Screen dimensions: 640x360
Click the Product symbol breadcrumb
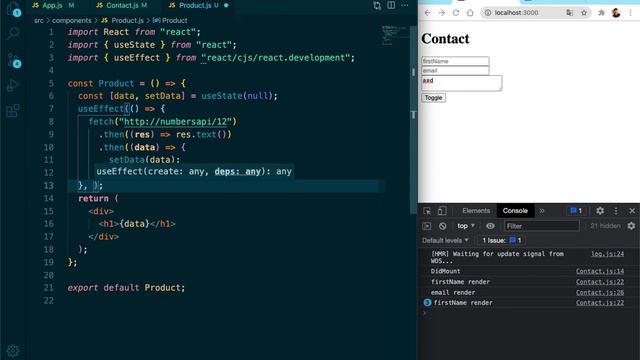tap(175, 20)
